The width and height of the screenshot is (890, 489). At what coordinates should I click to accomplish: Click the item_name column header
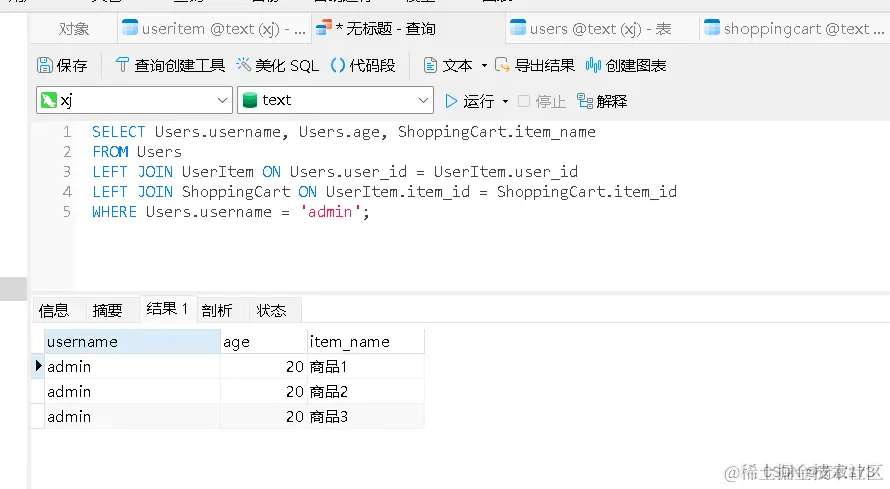click(x=366, y=342)
